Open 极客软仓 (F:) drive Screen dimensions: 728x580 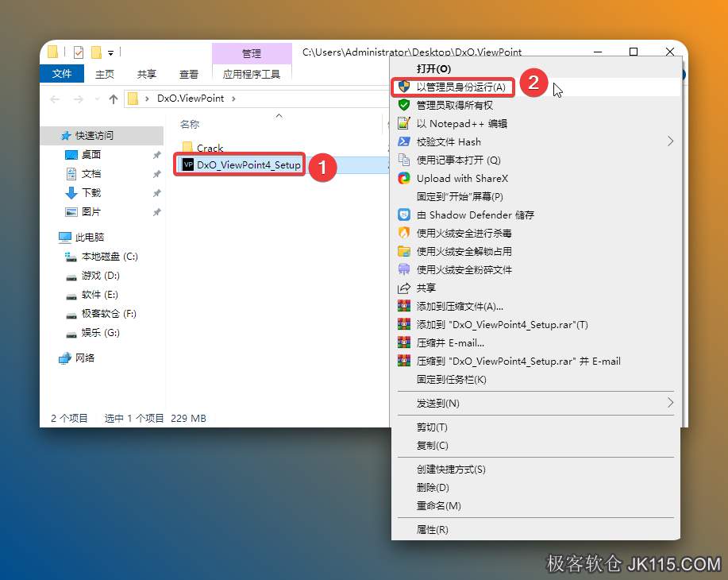(x=109, y=313)
